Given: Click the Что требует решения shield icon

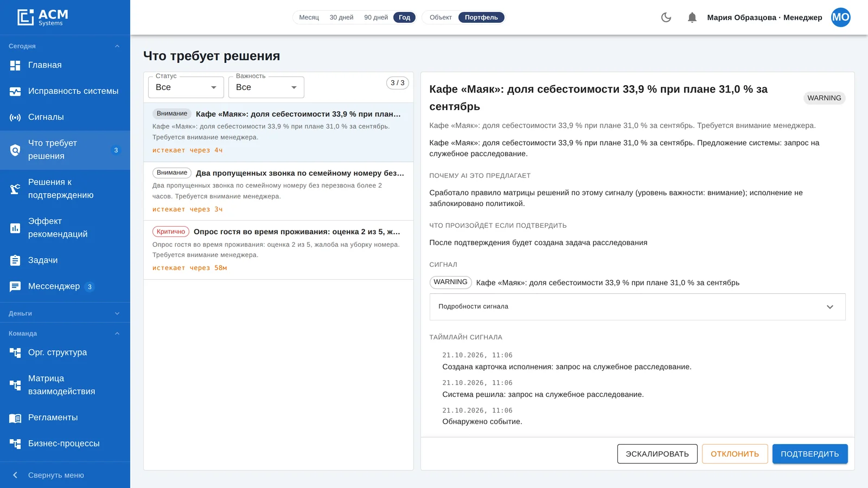Looking at the screenshot, I should tap(15, 150).
